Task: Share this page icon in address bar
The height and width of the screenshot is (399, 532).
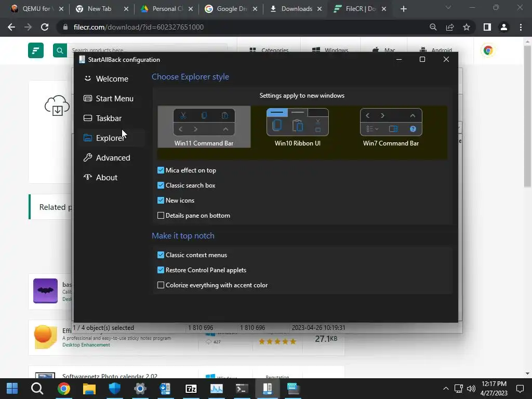Action: click(450, 27)
